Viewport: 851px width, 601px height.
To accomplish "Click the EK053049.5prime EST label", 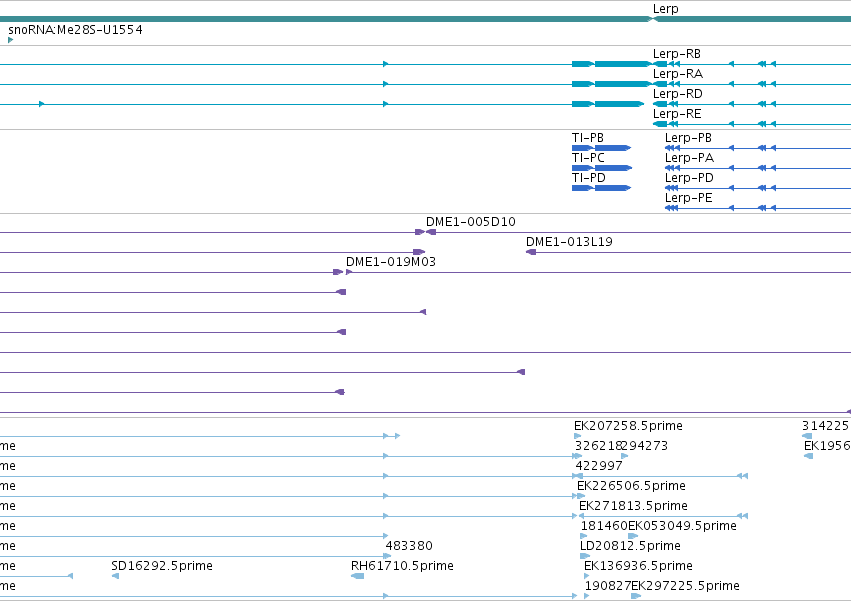I will click(682, 526).
